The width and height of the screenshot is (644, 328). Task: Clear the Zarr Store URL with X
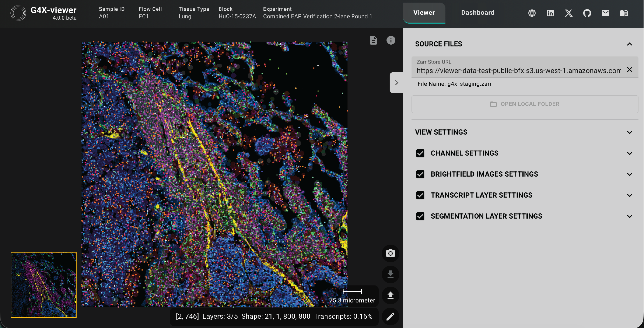[629, 69]
